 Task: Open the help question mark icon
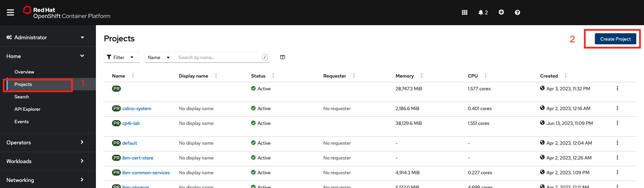pyautogui.click(x=517, y=12)
